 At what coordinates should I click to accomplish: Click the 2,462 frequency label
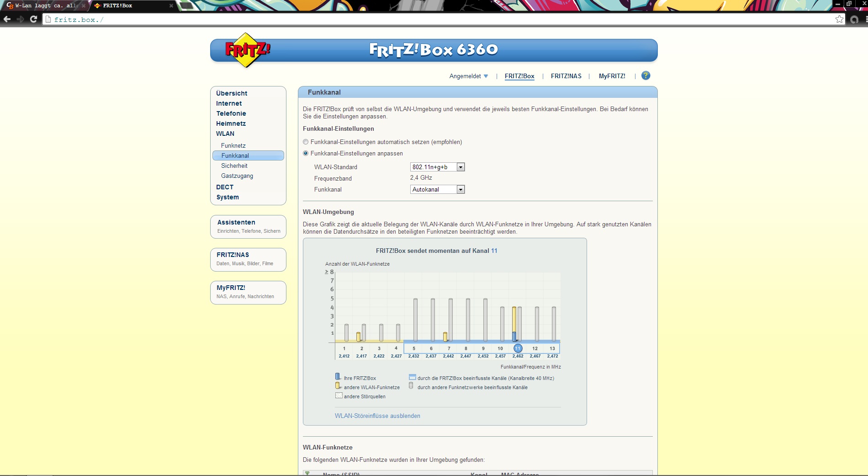tap(518, 356)
